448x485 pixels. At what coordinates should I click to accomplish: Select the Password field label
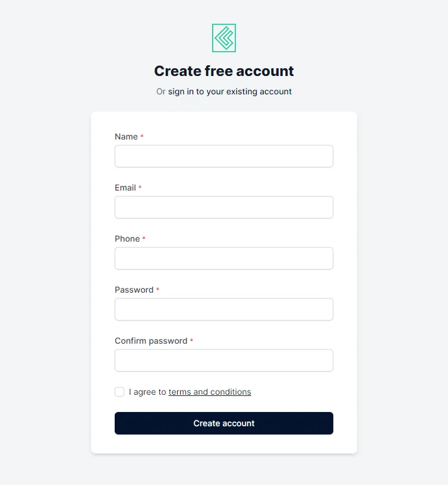pyautogui.click(x=133, y=289)
